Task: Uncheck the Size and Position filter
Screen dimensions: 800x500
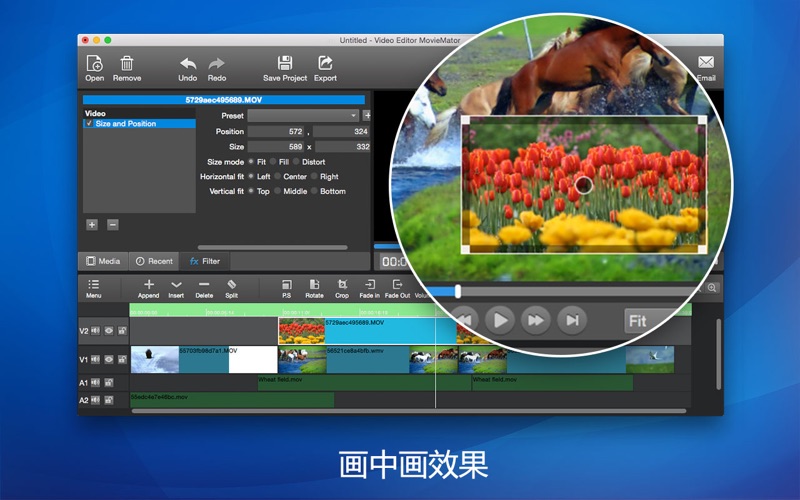Action: (x=90, y=124)
